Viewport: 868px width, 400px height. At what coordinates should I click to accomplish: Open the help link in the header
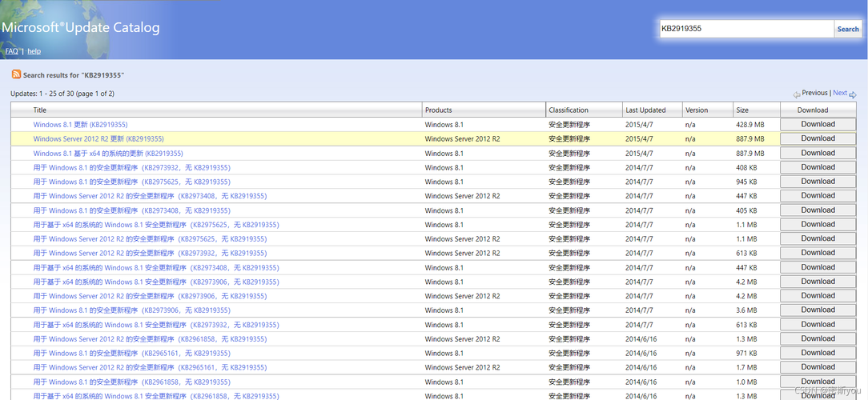pos(34,51)
